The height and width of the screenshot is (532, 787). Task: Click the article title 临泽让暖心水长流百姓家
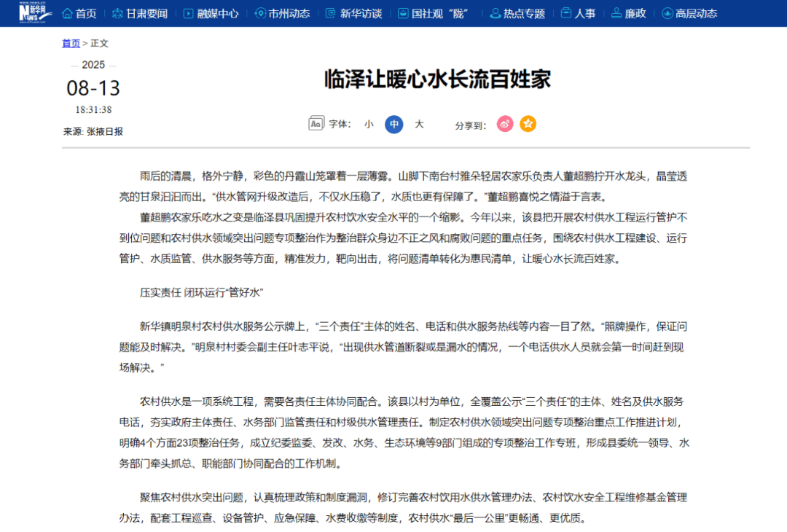[437, 79]
